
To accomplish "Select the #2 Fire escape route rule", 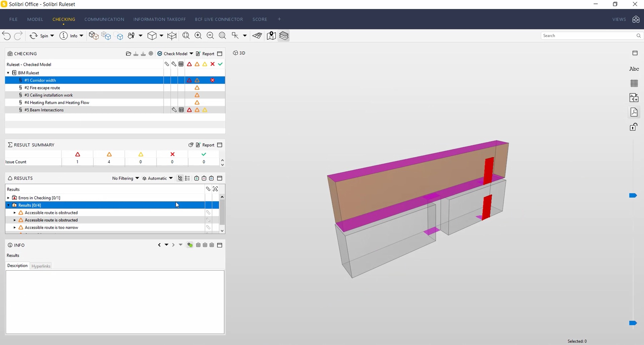I will (115, 88).
